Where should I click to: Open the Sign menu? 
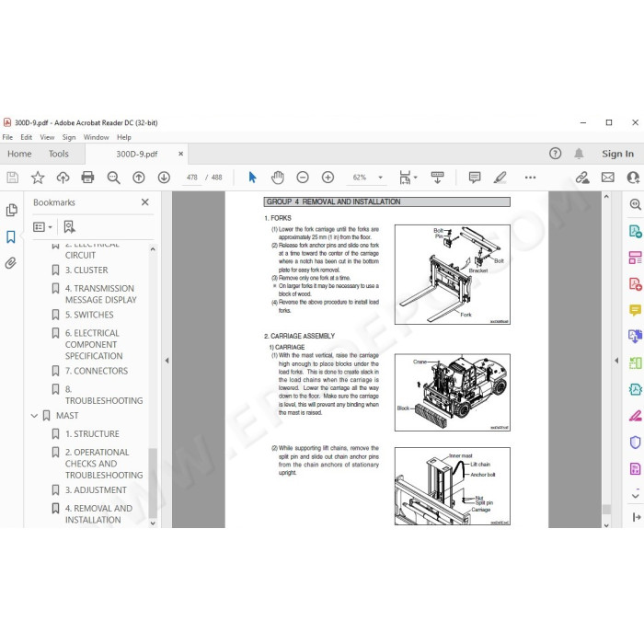point(69,137)
